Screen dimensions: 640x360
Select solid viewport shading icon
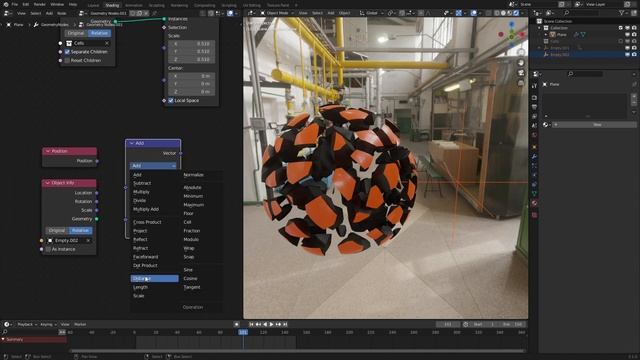tap(503, 13)
